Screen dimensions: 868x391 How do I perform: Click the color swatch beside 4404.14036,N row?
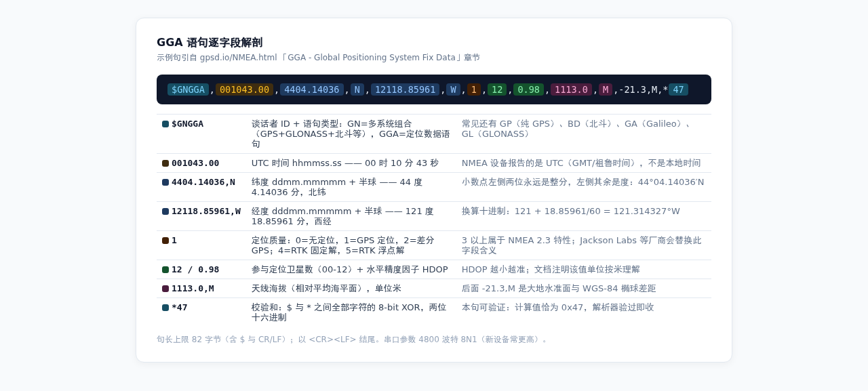pos(165,182)
